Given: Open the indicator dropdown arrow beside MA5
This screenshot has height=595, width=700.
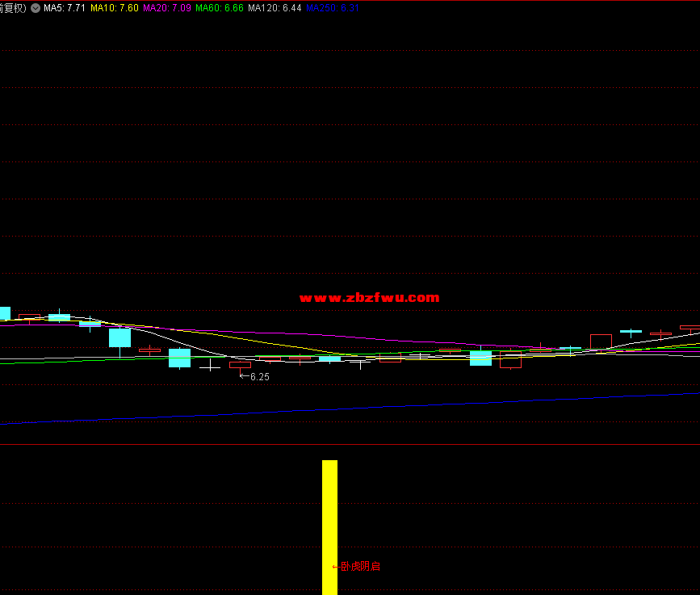Looking at the screenshot, I should pos(36,8).
